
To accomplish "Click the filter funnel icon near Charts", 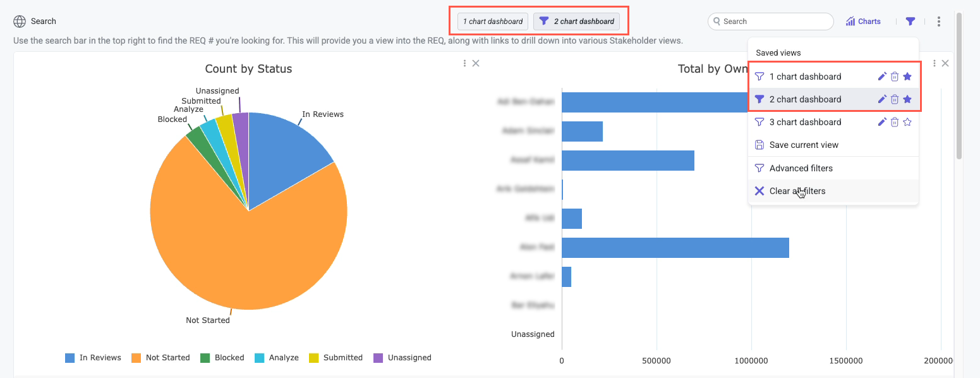I will click(910, 21).
